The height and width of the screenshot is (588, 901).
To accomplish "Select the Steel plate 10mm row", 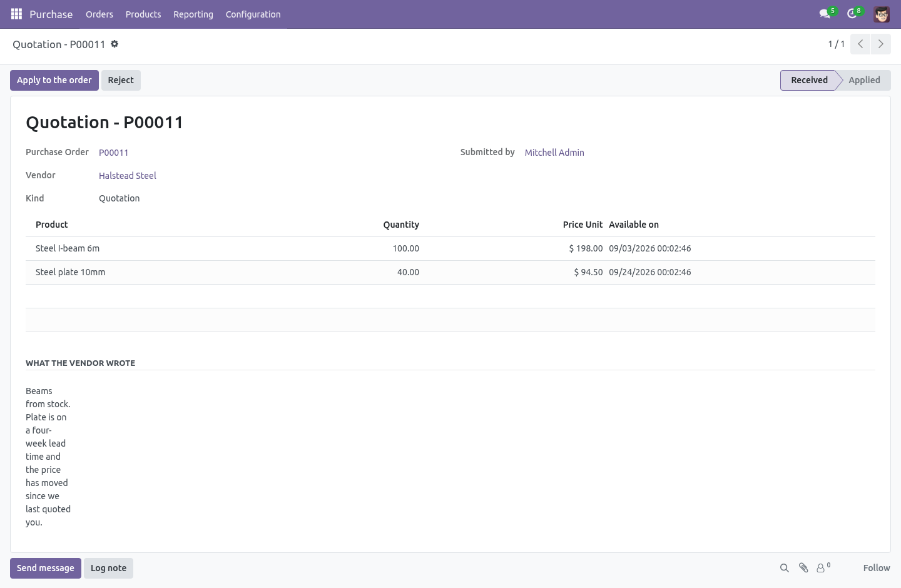I will [x=450, y=272].
